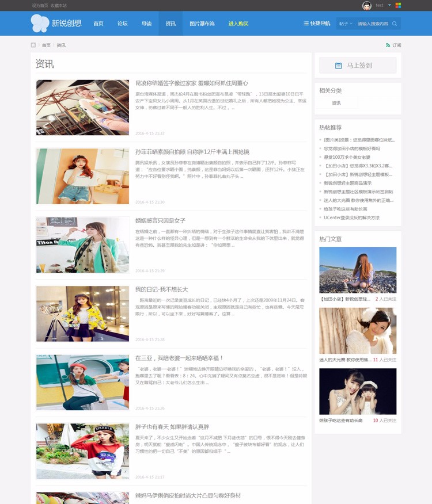Open hot post 您觉得加田小店的模板好看吗
Screen dimensions: 432x504
pos(352,148)
